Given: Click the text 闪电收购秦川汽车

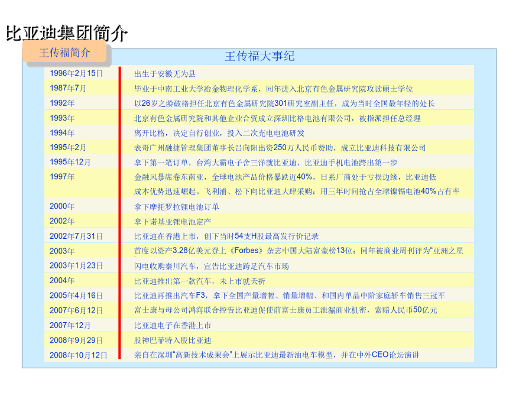Looking at the screenshot, I should [165, 267].
